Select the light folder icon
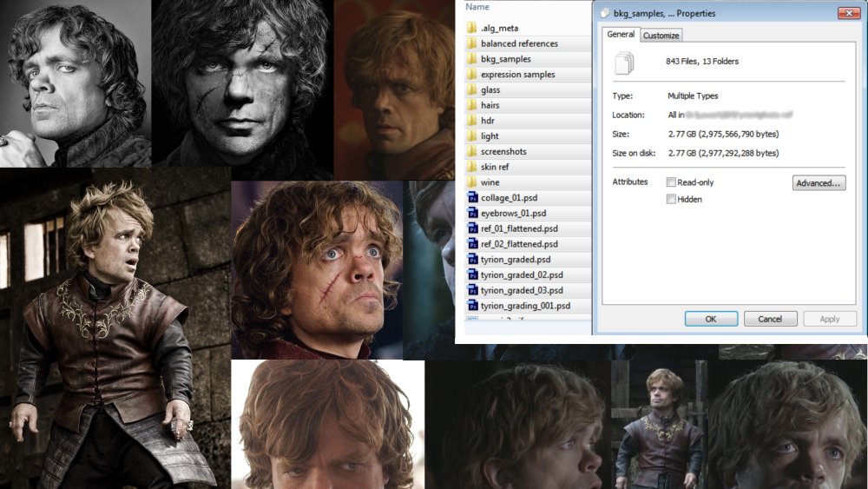 coord(471,135)
